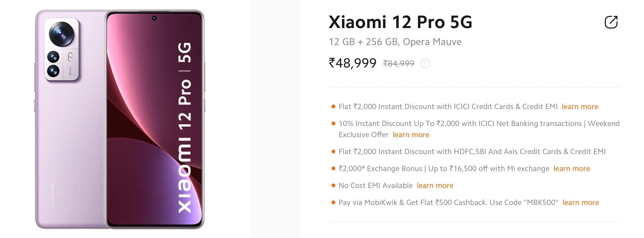Click the orange bullet next to the Exchange Bonus offer

(x=333, y=169)
